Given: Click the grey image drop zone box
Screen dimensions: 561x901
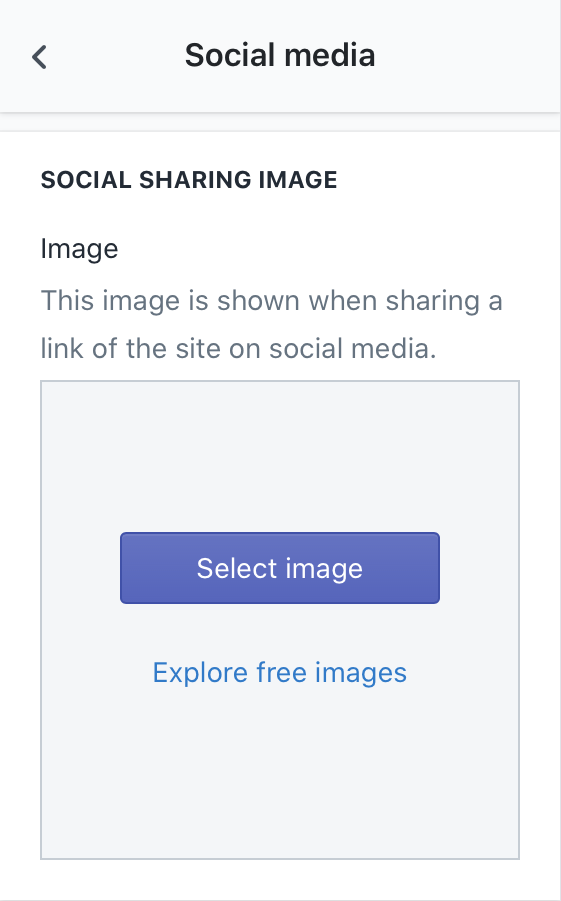Looking at the screenshot, I should click(x=280, y=620).
